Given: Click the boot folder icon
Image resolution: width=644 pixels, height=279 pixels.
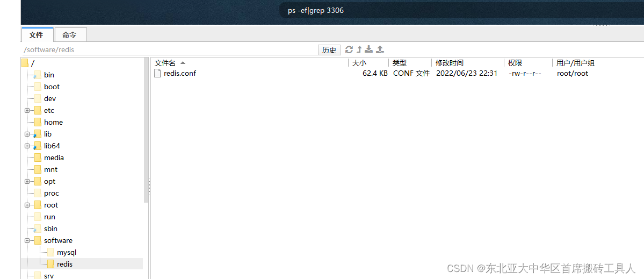Looking at the screenshot, I should pos(38,87).
